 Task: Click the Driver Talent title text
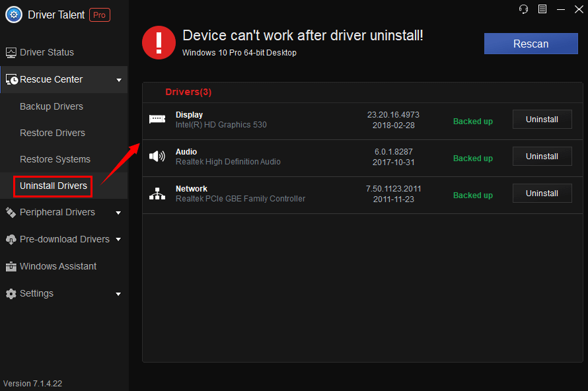[56, 15]
